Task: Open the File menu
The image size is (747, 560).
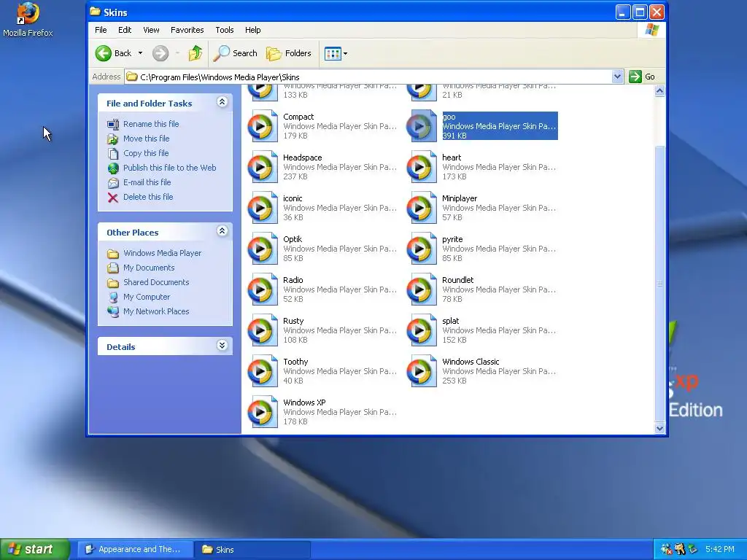Action: tap(101, 30)
